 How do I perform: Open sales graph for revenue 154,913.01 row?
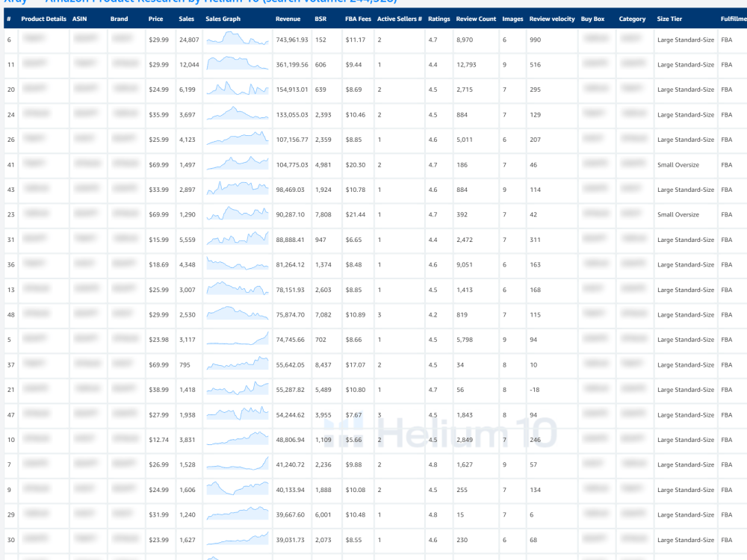pyautogui.click(x=238, y=88)
